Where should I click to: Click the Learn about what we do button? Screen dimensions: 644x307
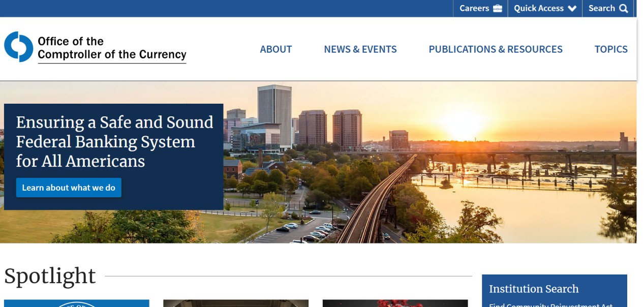coord(69,188)
